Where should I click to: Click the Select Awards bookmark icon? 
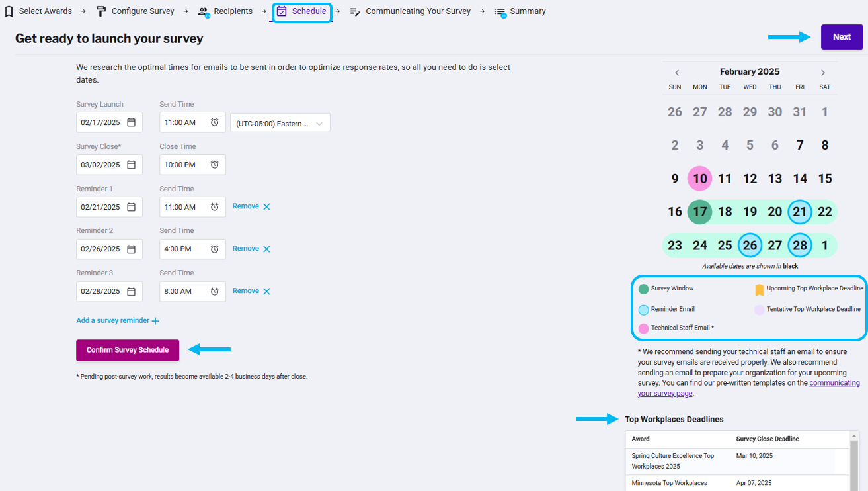[x=9, y=11]
